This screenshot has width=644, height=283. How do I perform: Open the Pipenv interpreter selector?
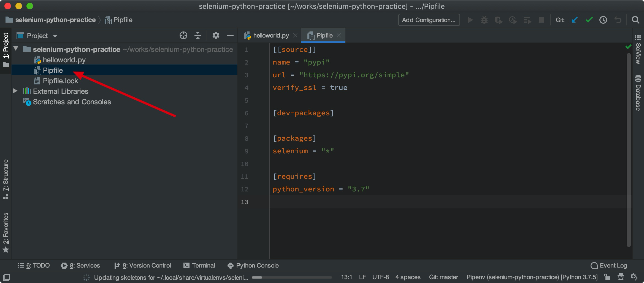(532, 277)
